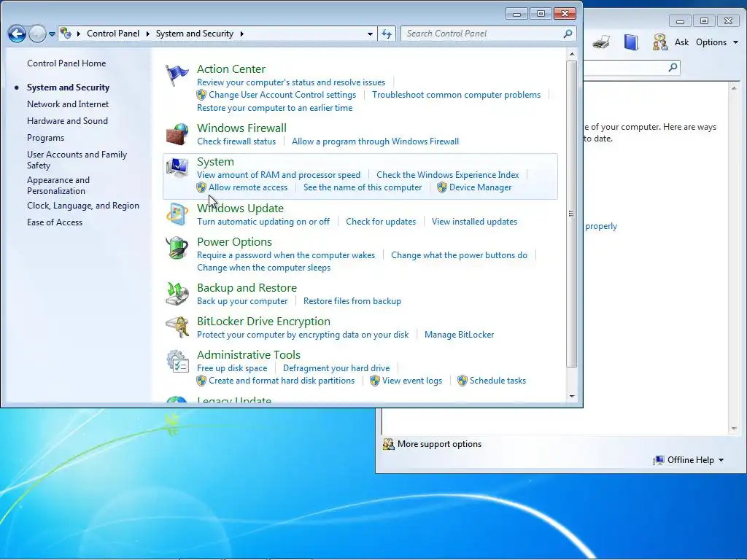Click Check for updates link
This screenshot has height=560, width=747.
pos(381,222)
